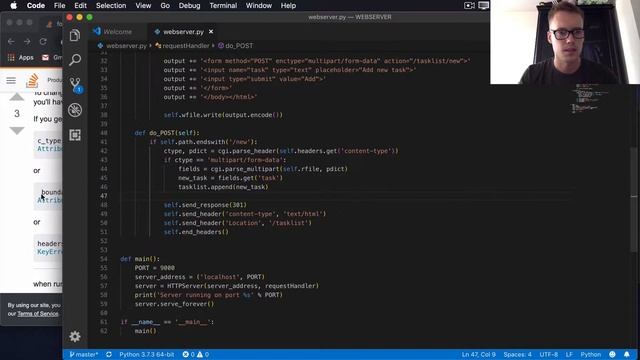Open the Terms of Service link in the browser

coord(38,313)
